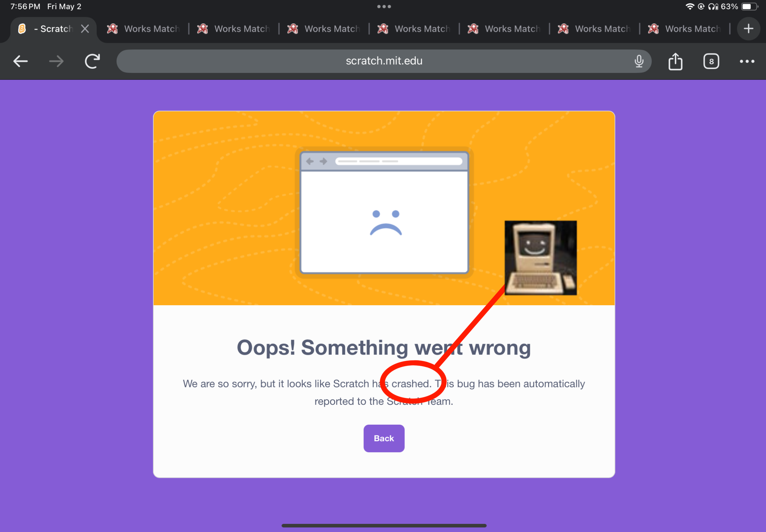The width and height of the screenshot is (766, 532).
Task: Click the smiling Macintosh computer image
Action: click(540, 258)
